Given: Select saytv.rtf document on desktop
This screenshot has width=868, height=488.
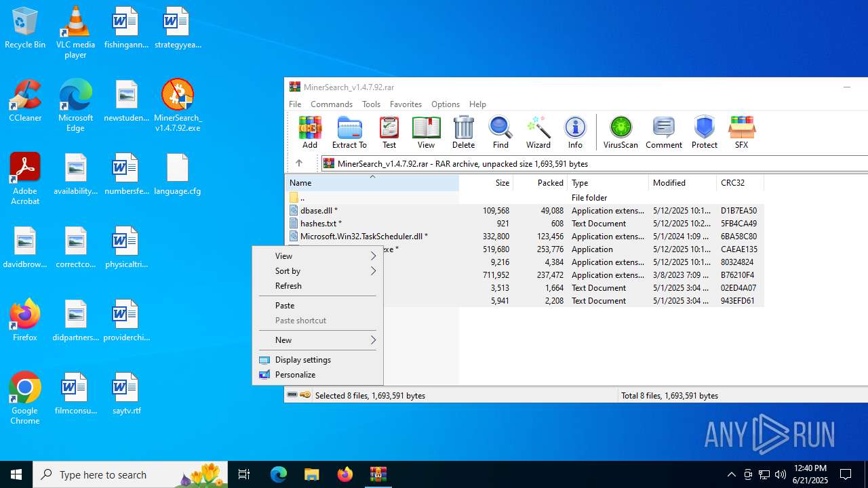Looking at the screenshot, I should [x=127, y=394].
